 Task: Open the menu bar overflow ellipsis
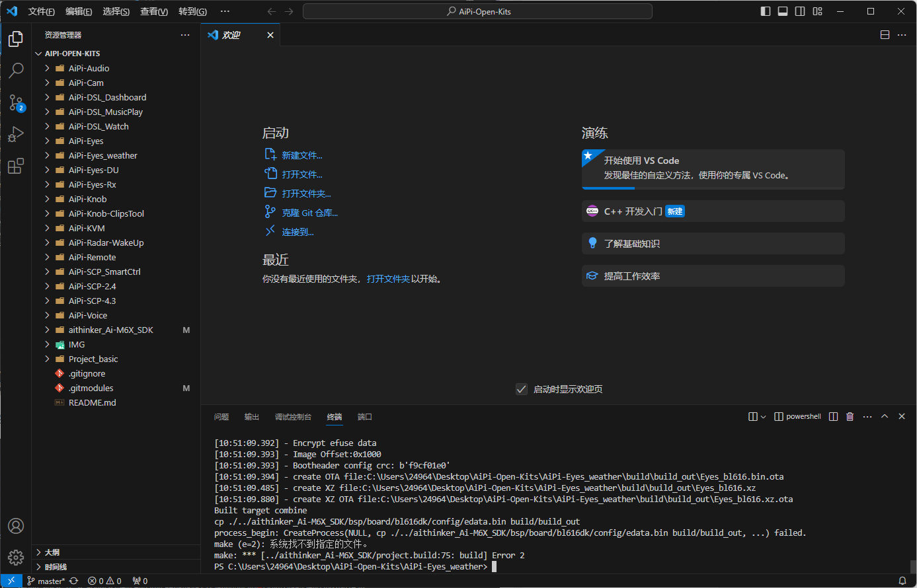pos(225,11)
